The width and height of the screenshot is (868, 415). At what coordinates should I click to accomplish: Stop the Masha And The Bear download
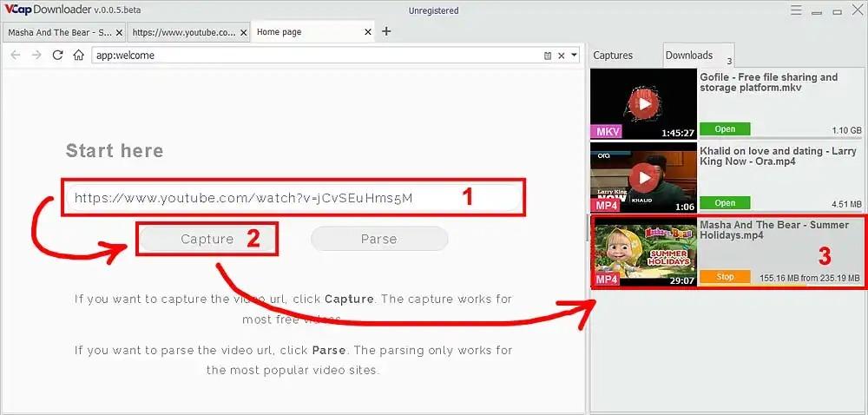(725, 277)
